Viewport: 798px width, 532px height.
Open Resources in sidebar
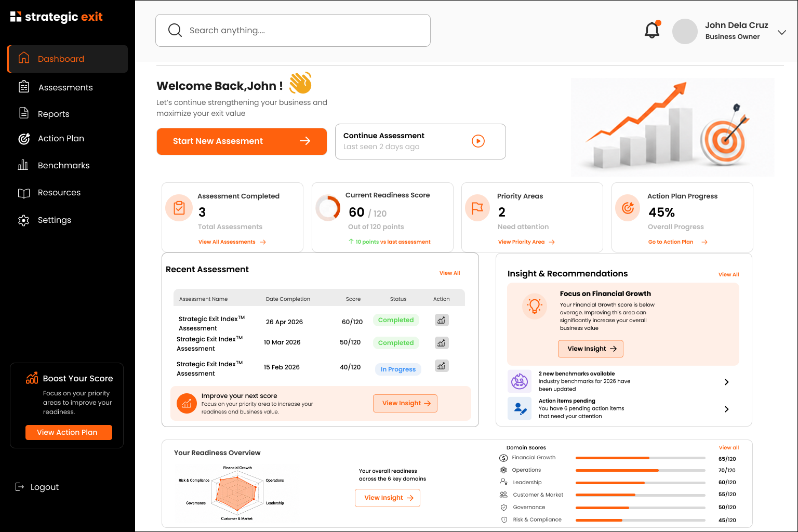point(59,192)
